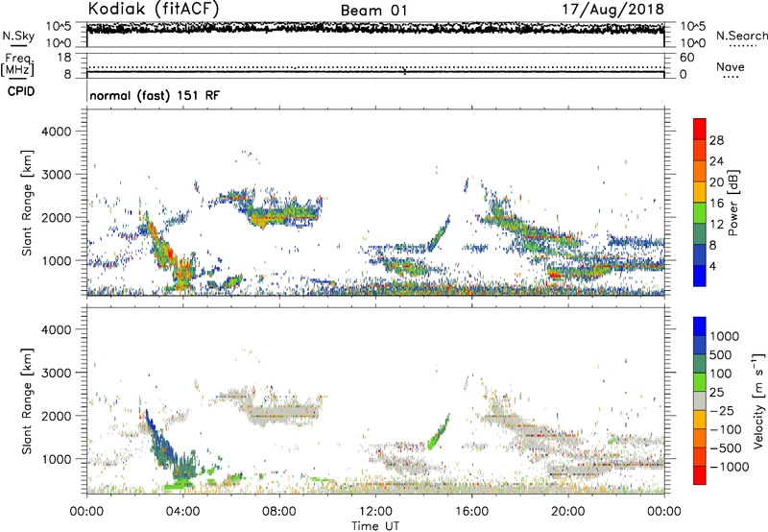
Task: Click the sky noise trace in the top panel
Action: (375, 29)
